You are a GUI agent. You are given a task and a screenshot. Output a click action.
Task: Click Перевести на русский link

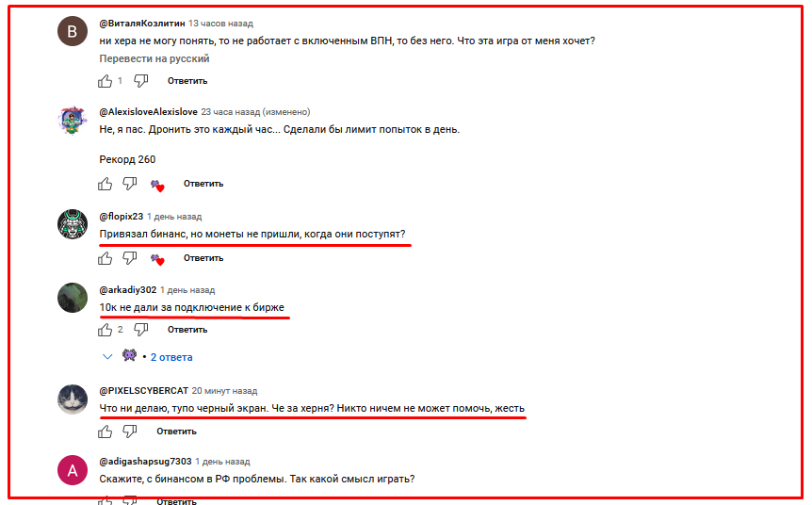click(x=154, y=58)
